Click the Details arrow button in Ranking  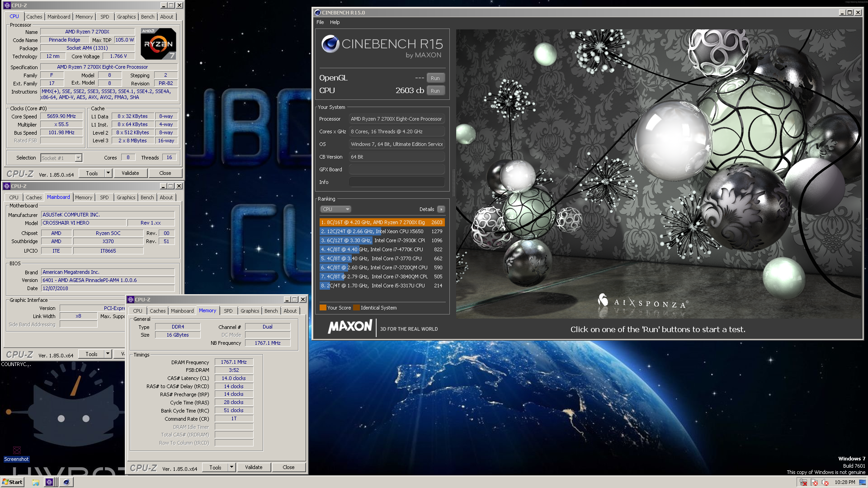tap(441, 209)
